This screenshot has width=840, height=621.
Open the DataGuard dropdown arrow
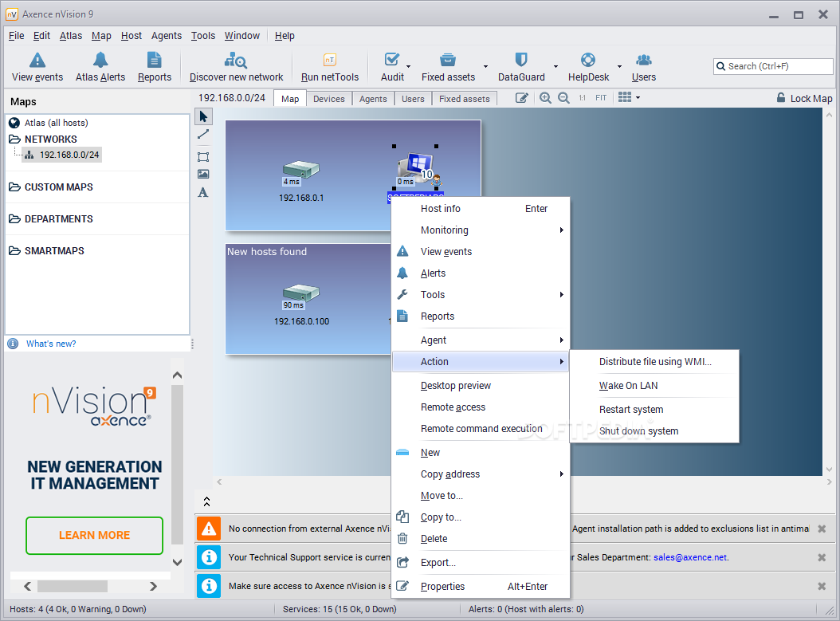[555, 67]
